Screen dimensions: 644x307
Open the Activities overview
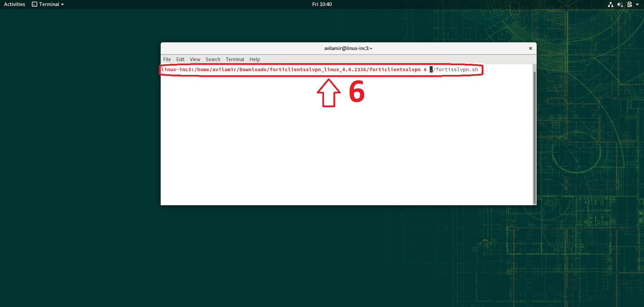[x=14, y=4]
